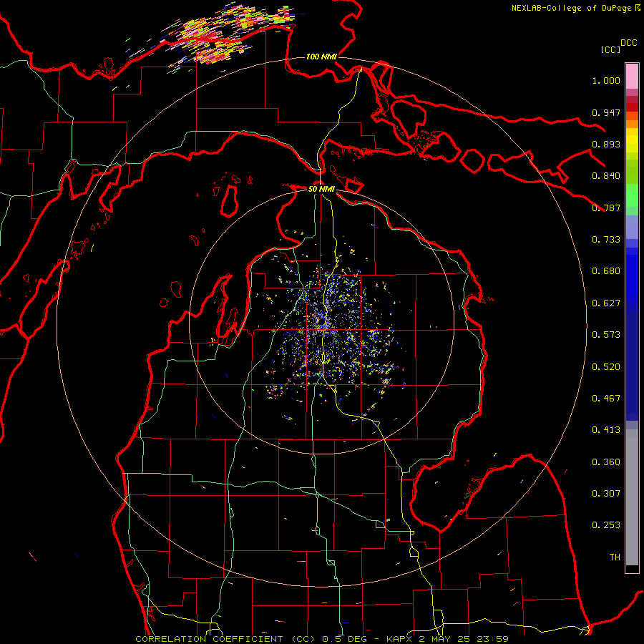Click the 100 NMI range ring label
Screen dimensions: 644x644
(321, 57)
